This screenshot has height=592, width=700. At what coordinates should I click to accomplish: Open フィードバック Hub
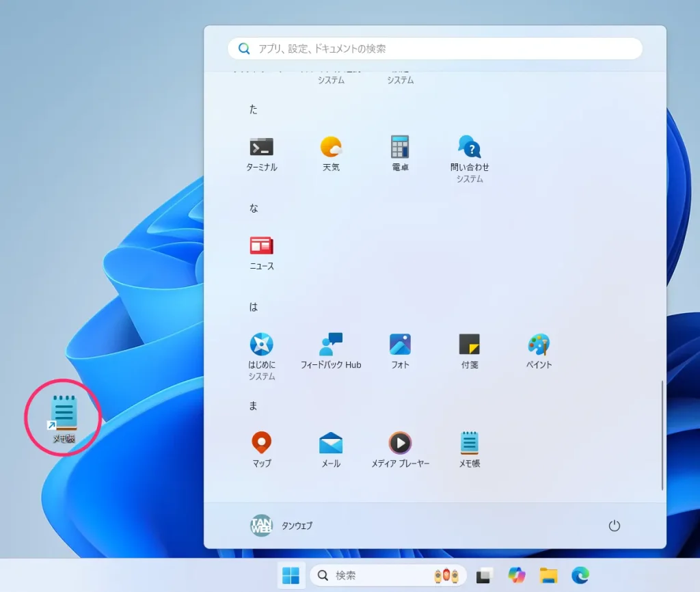331,352
